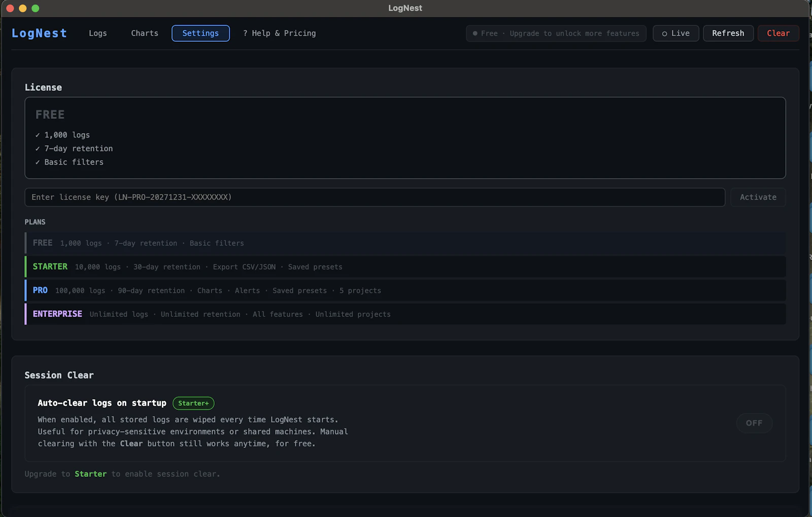
Task: Click the Session Clear heading
Action: 59,375
